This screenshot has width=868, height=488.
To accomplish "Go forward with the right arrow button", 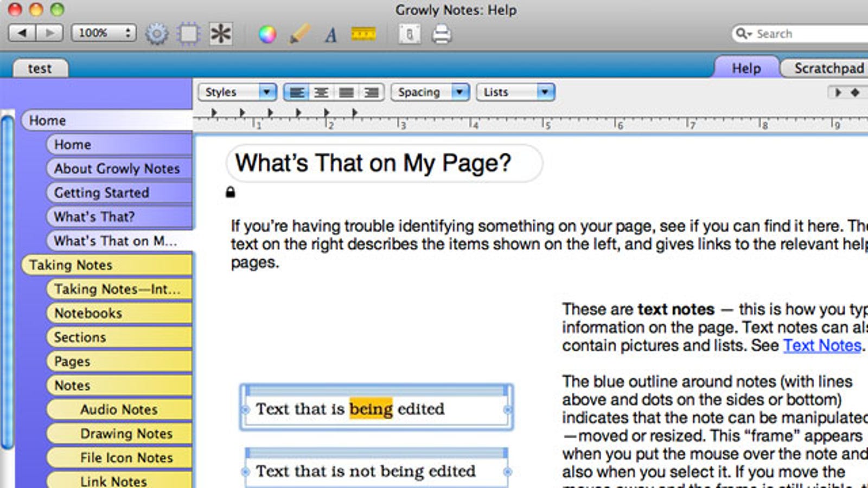I will [49, 33].
